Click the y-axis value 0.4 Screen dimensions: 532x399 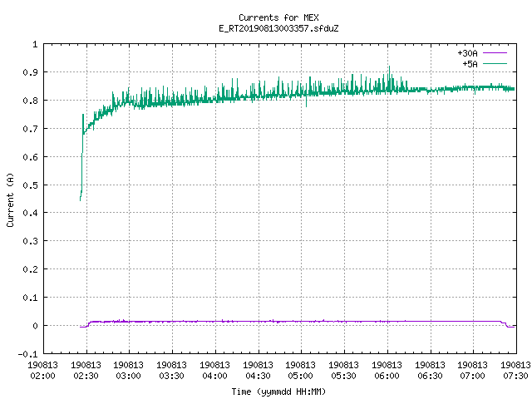(30, 213)
